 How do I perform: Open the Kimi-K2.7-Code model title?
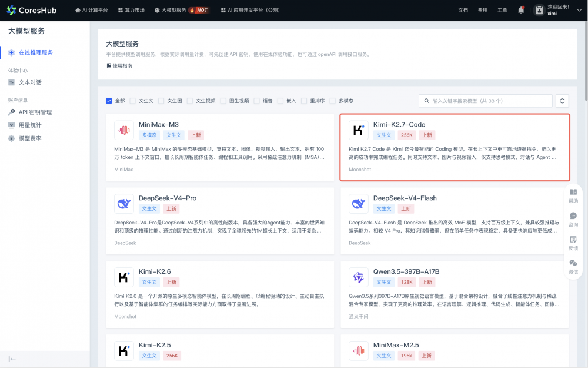[399, 124]
